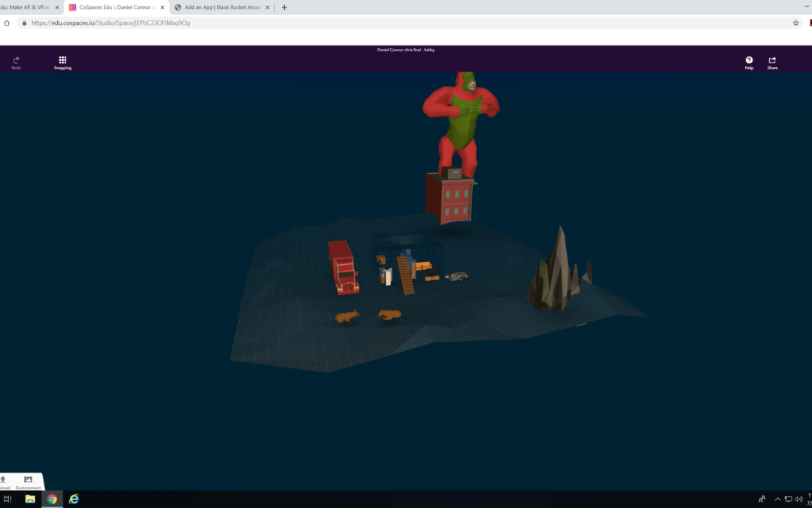Click the Chrome taskbar icon
This screenshot has width=812, height=508.
click(x=52, y=499)
